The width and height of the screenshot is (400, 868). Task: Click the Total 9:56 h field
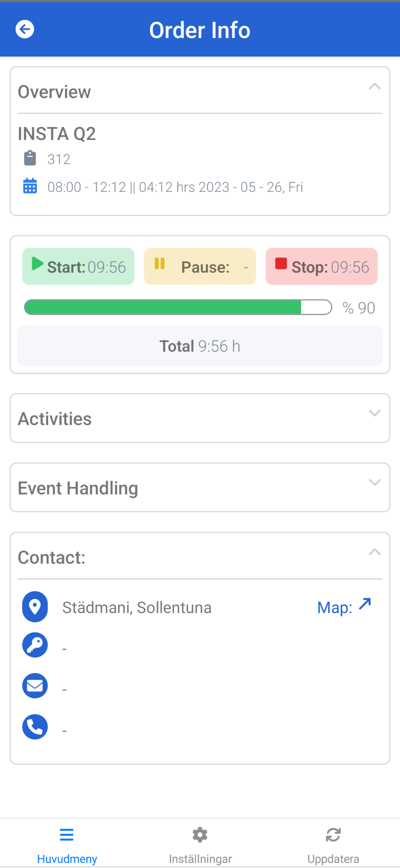(200, 346)
